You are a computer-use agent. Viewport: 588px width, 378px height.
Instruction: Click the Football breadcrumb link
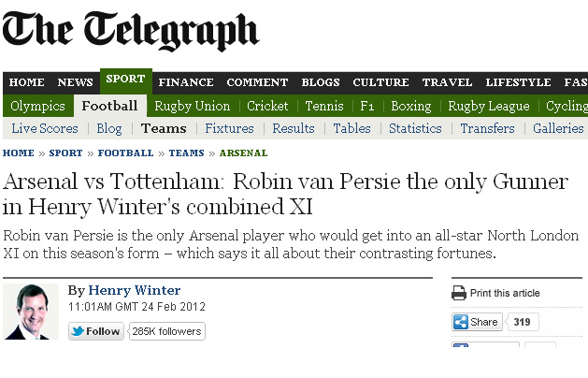click(126, 153)
